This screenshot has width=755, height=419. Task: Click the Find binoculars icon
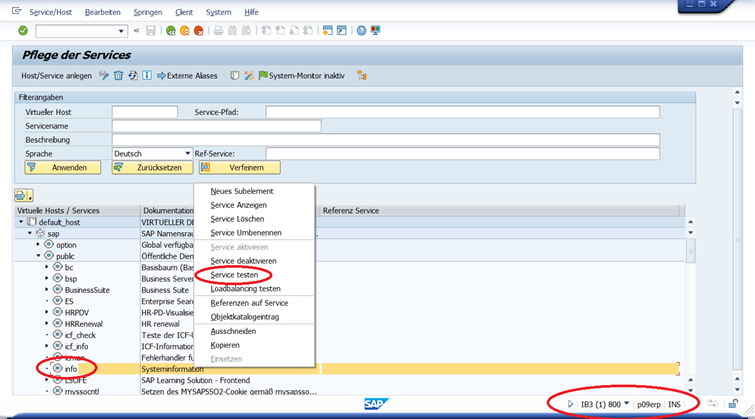point(233,31)
